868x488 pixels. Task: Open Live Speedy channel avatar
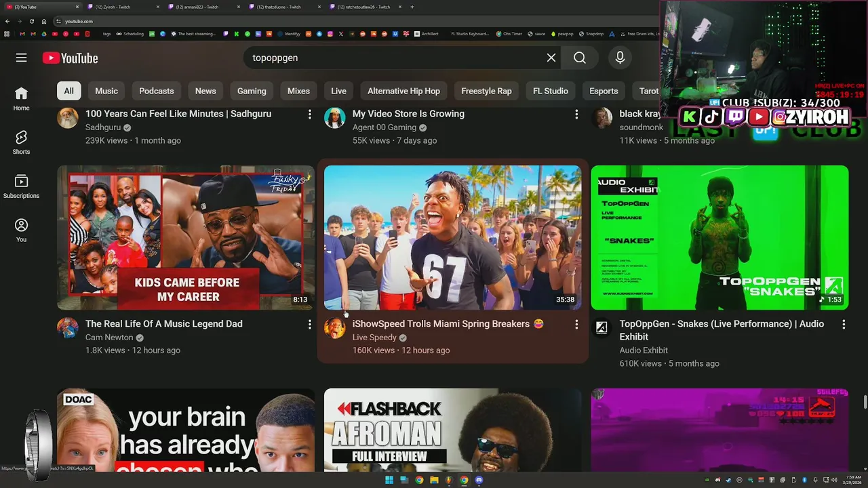[x=334, y=328]
